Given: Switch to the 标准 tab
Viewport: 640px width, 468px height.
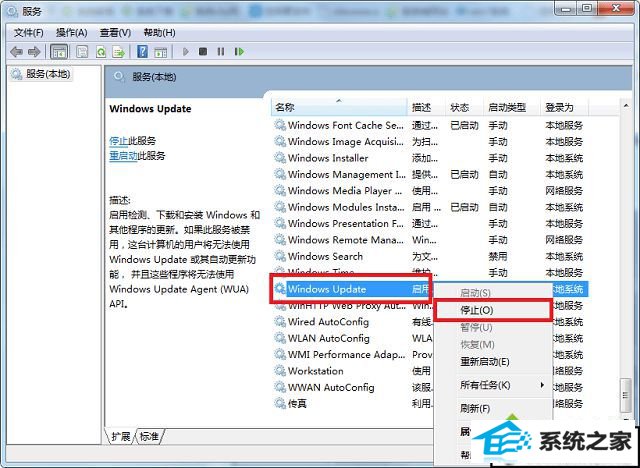Looking at the screenshot, I should point(149,437).
